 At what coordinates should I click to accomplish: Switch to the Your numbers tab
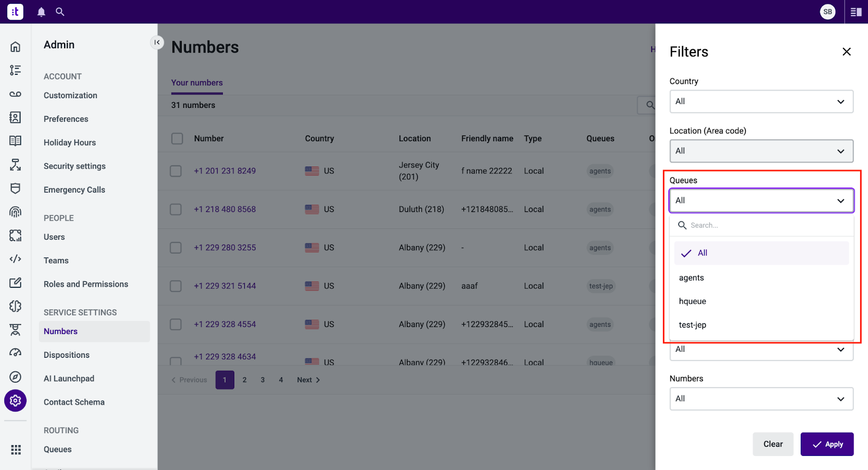197,83
